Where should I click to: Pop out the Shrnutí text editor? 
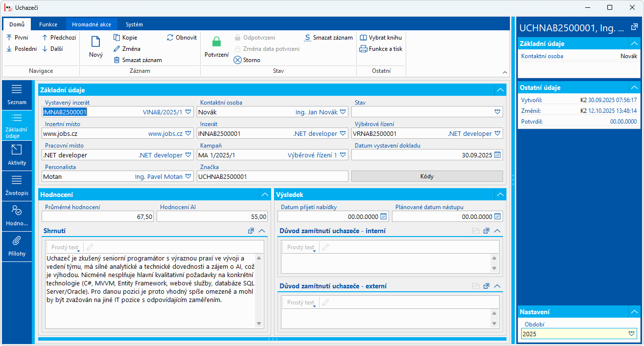(x=251, y=231)
